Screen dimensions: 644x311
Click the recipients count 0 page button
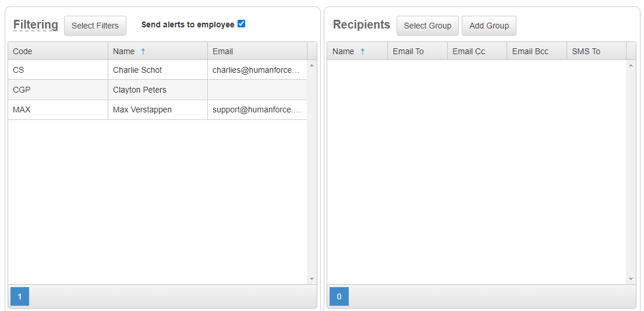tap(339, 296)
